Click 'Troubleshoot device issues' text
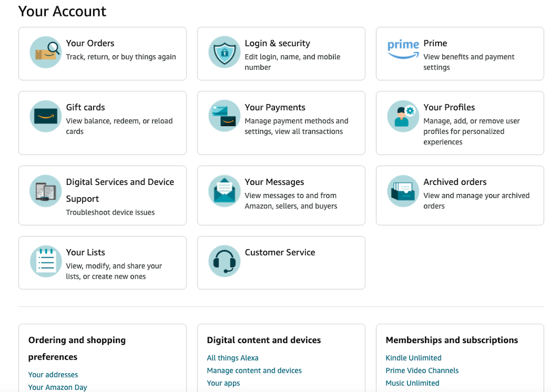Image resolution: width=551 pixels, height=392 pixels. coord(110,212)
